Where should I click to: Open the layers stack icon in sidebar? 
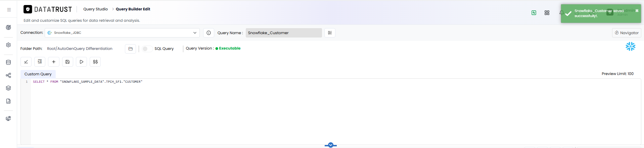click(8, 88)
